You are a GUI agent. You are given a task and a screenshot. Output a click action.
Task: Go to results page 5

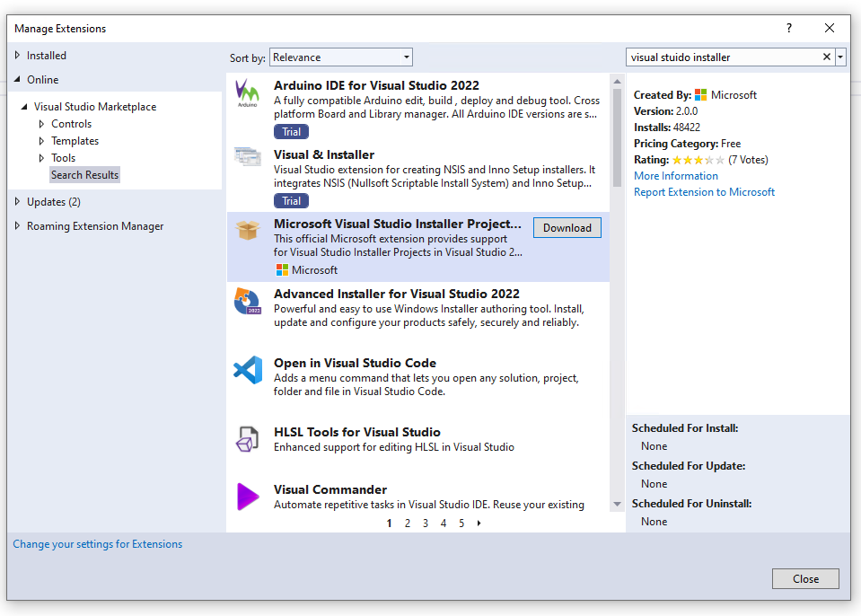pyautogui.click(x=461, y=524)
